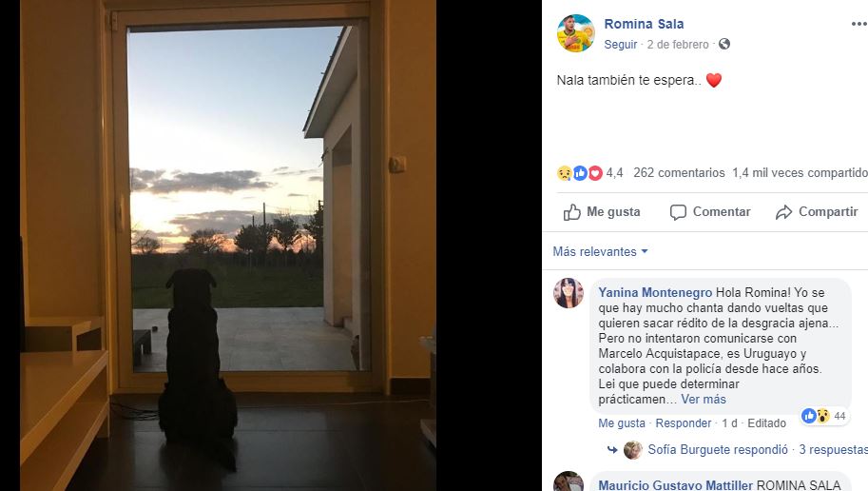
Task: View the 1,4 mil veces compartido count
Action: [800, 173]
